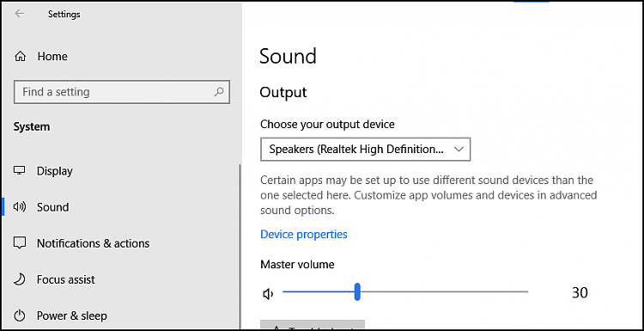This screenshot has height=331, width=644.
Task: Click the sidebar vertical scrollbar
Action: pos(240,247)
